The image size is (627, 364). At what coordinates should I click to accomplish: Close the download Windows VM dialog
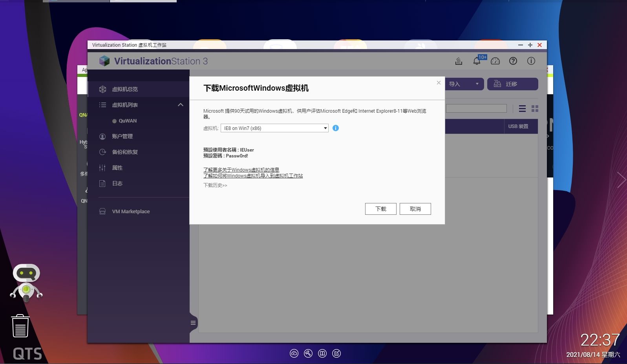point(439,82)
